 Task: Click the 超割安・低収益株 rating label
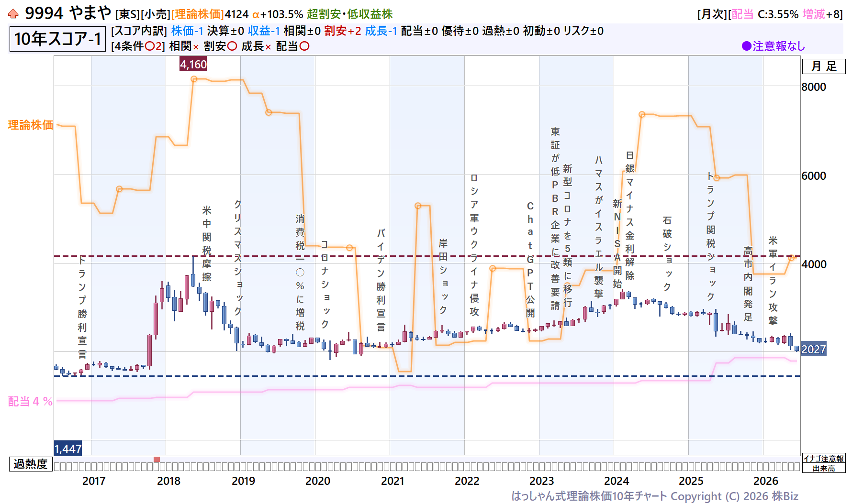[x=350, y=14]
